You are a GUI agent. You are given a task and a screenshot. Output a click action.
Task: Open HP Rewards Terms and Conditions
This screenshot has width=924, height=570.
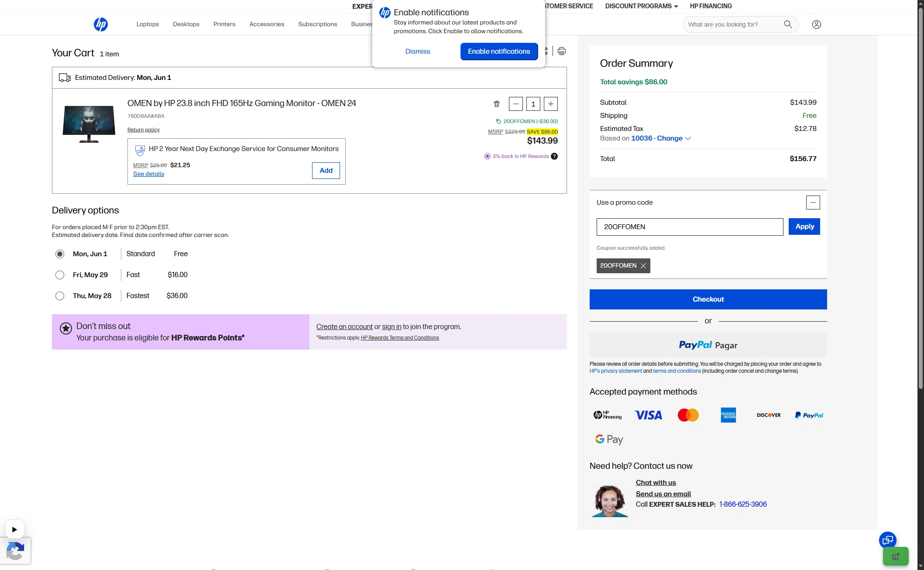coord(400,338)
